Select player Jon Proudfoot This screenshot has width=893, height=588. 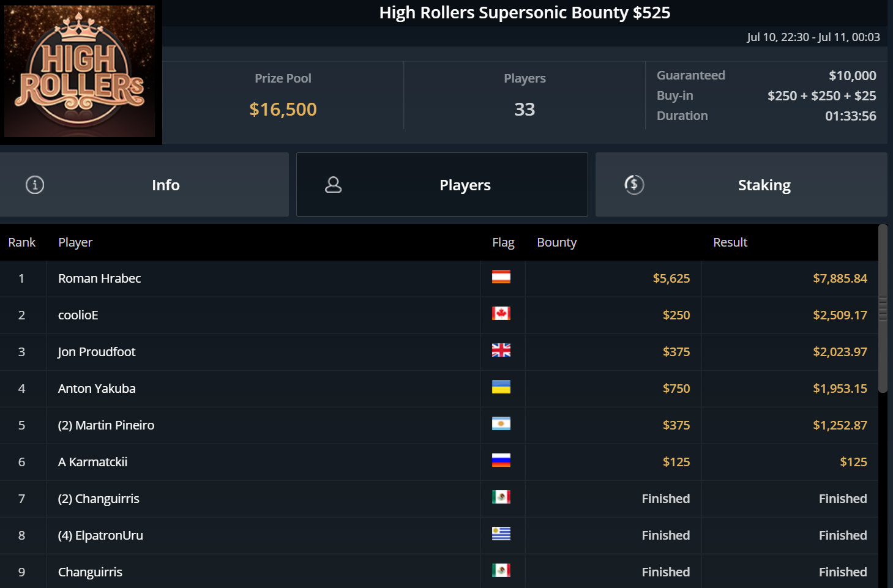point(97,352)
